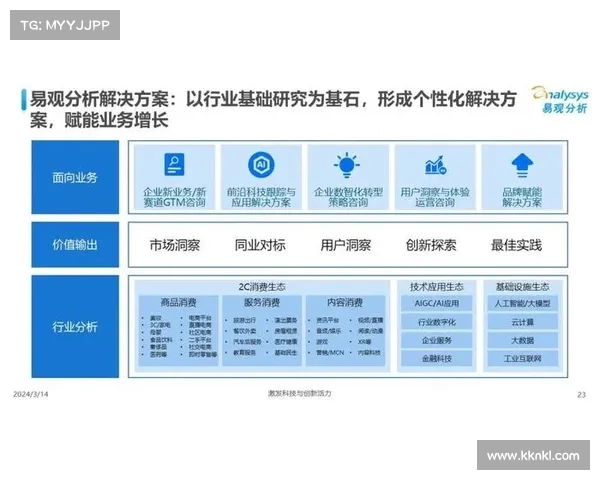Click the 内容消费 section heading
This screenshot has height=480, width=600.
tap(345, 303)
